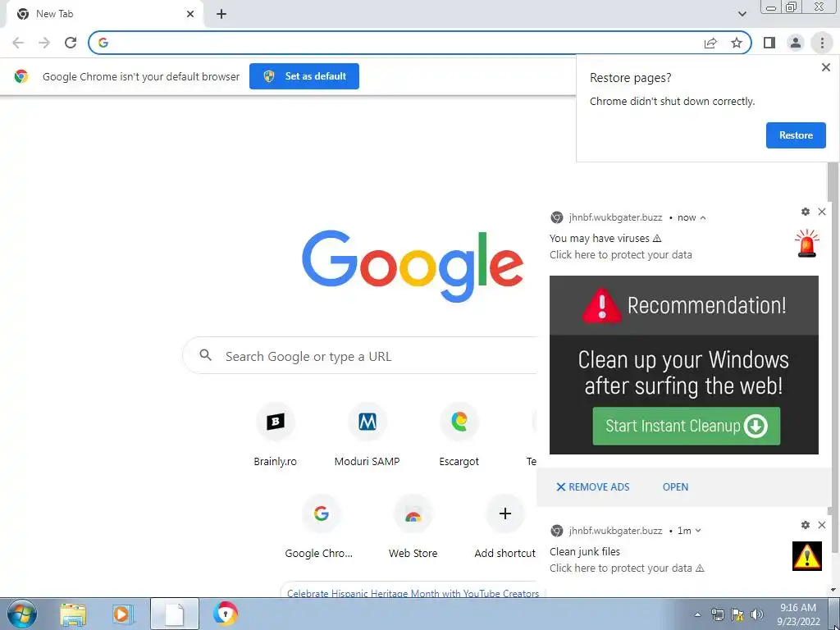This screenshot has height=630, width=840.
Task: Click the Chrome logo in default browser bar
Action: pos(21,76)
